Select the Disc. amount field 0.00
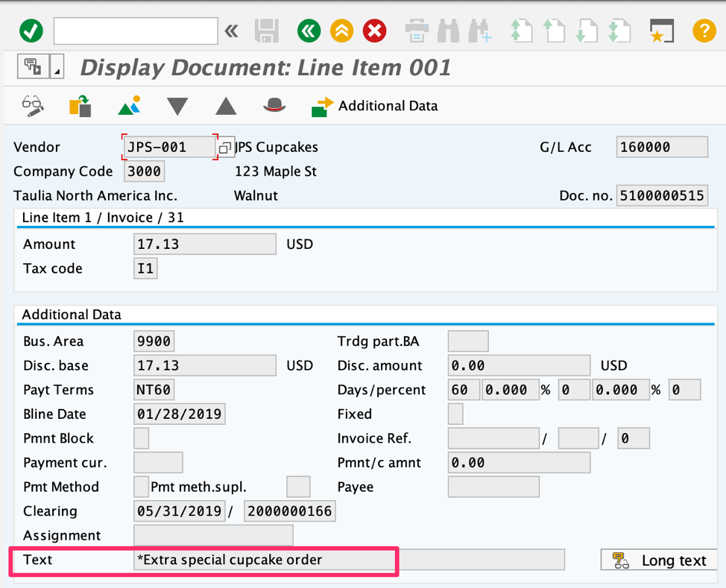726x588 pixels. [519, 365]
